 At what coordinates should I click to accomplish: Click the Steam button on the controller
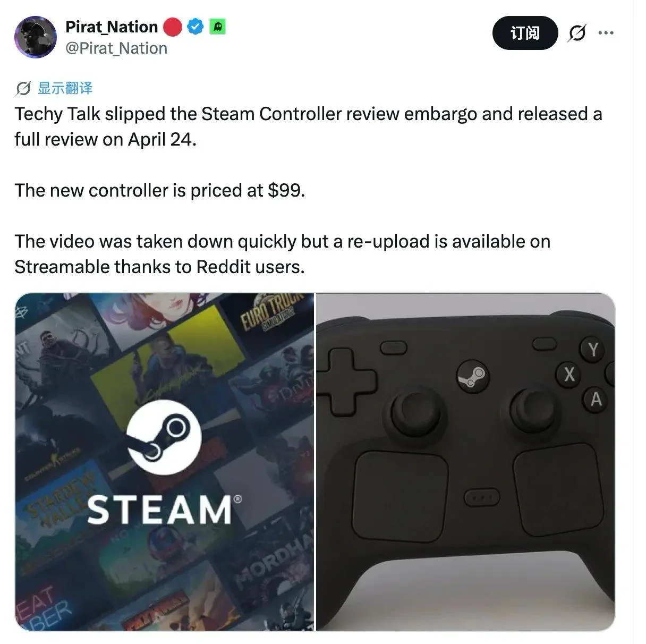(x=473, y=376)
